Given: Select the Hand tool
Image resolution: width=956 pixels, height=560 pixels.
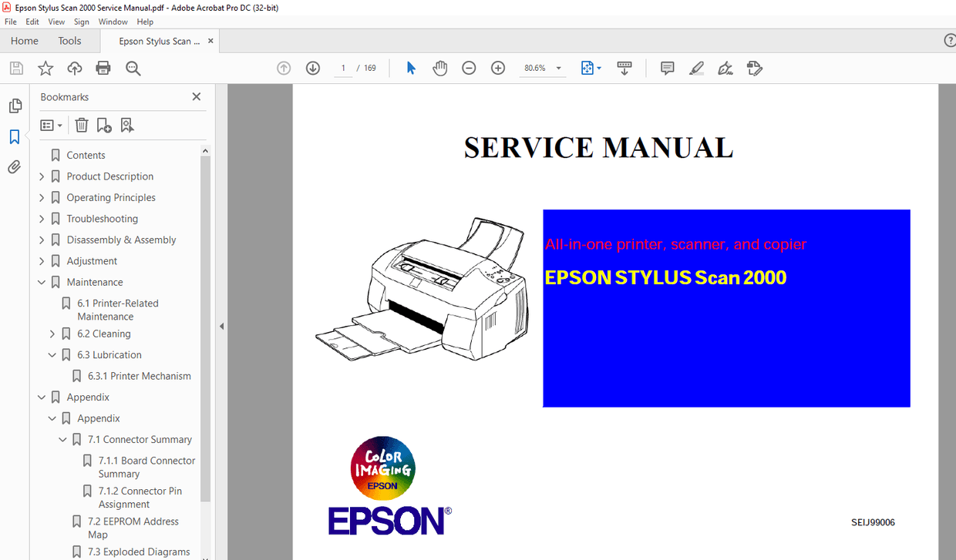Looking at the screenshot, I should 440,68.
